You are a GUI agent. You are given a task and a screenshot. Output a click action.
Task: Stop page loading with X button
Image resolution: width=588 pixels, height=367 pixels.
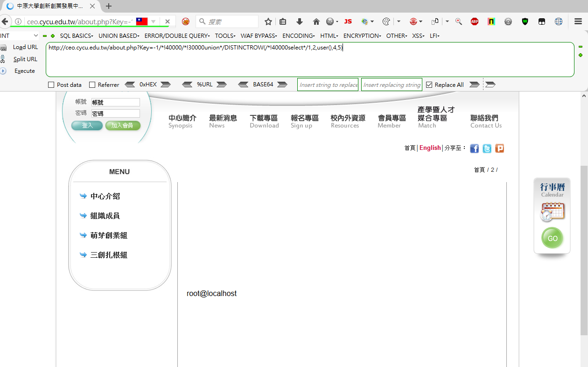pyautogui.click(x=168, y=21)
